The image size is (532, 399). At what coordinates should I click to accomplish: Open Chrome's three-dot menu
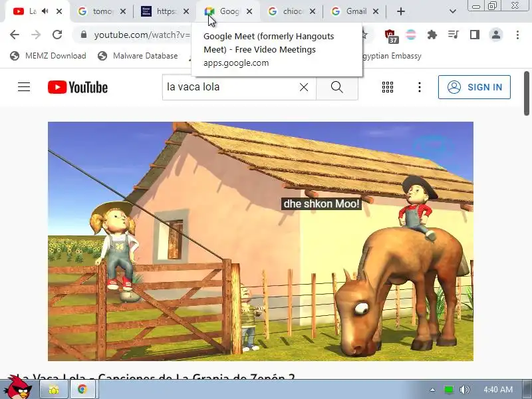[517, 35]
